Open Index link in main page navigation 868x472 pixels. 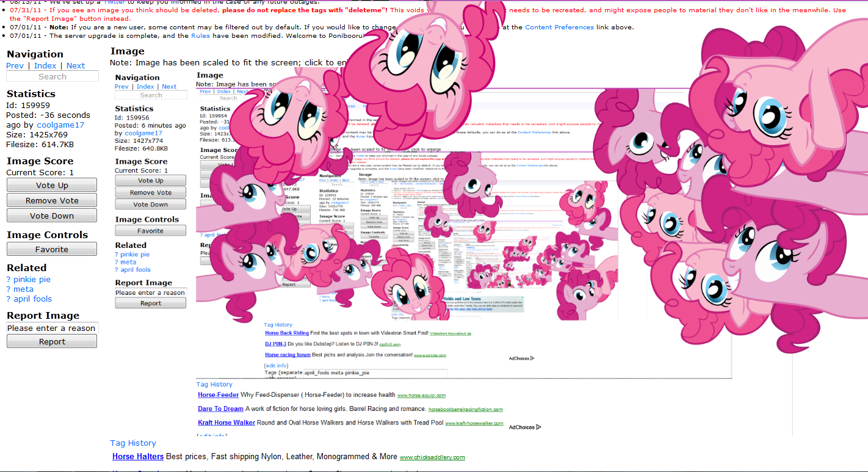(x=45, y=65)
